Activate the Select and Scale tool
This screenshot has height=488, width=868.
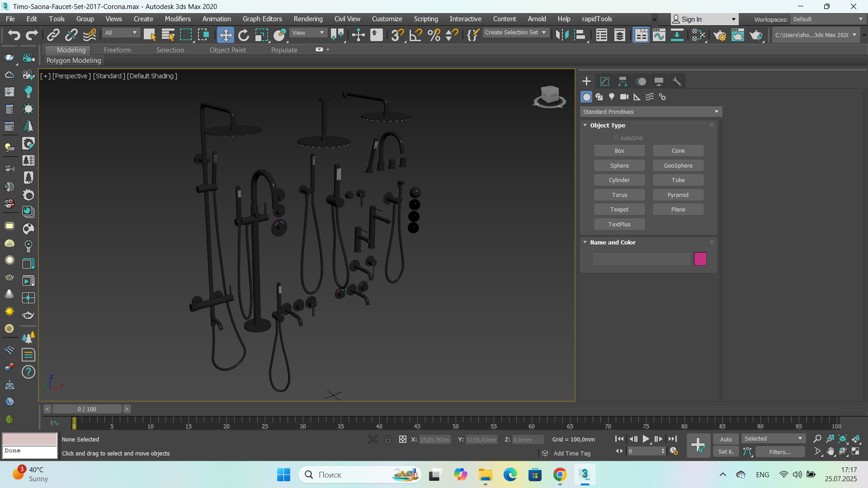click(x=261, y=35)
